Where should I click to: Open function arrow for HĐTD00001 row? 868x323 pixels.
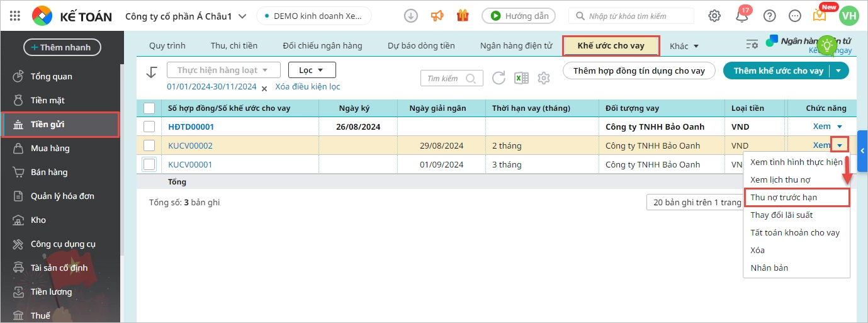[x=839, y=127]
